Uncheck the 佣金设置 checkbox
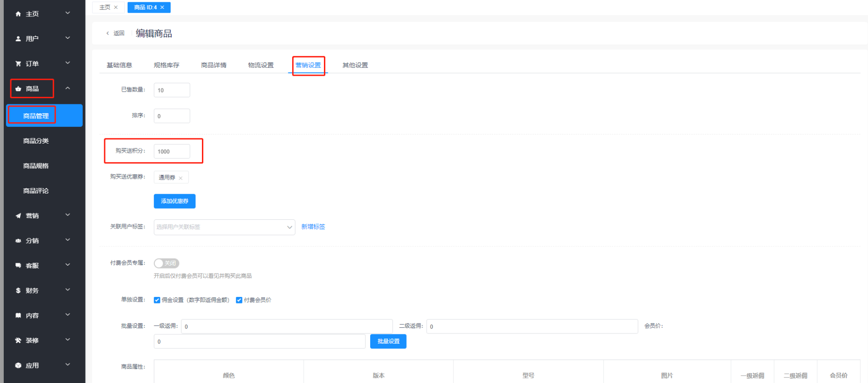This screenshot has height=383, width=868. pos(157,300)
